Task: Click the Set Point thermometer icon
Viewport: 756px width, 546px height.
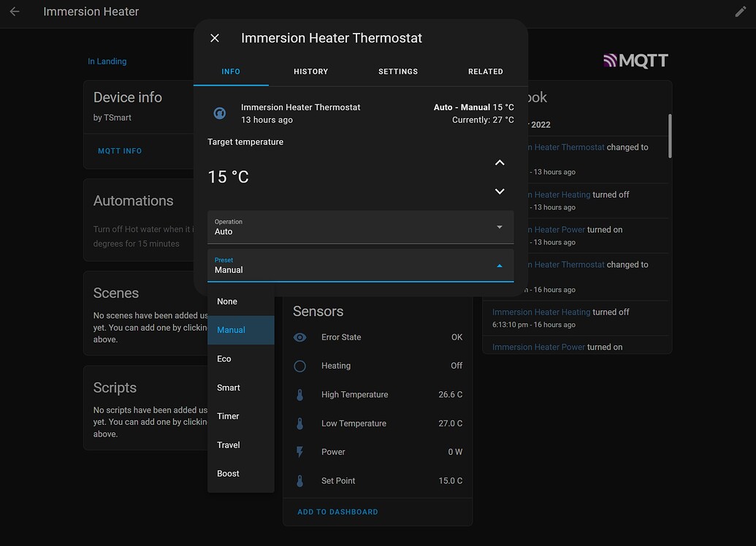Action: pos(300,481)
